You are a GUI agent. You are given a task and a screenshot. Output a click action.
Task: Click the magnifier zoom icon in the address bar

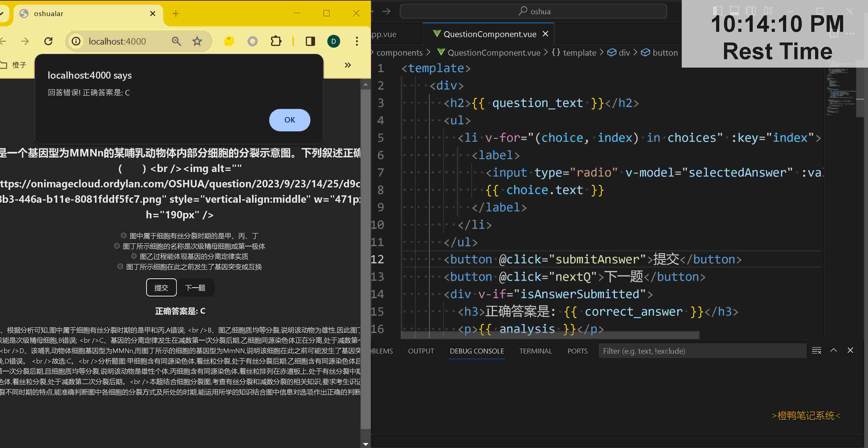[x=176, y=41]
